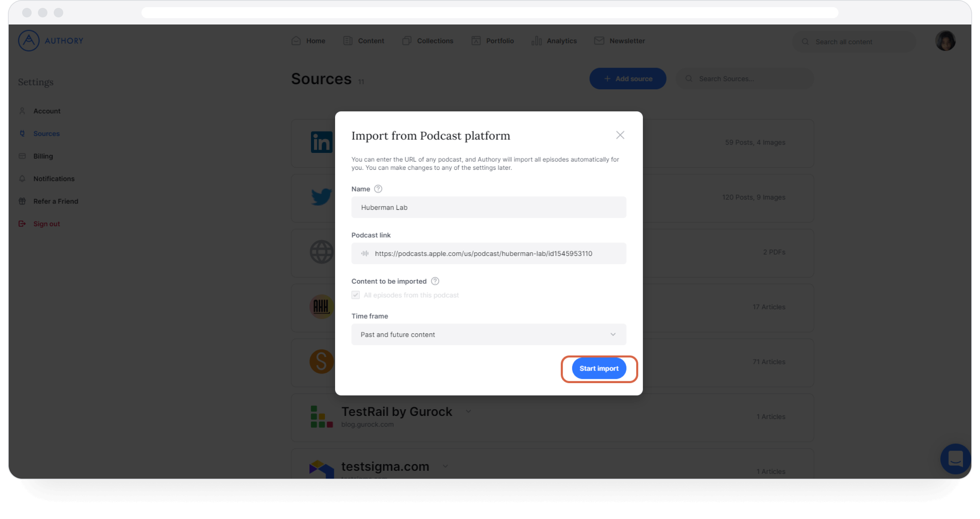980x519 pixels.
Task: Focus the Search all content field
Action: [x=854, y=42]
